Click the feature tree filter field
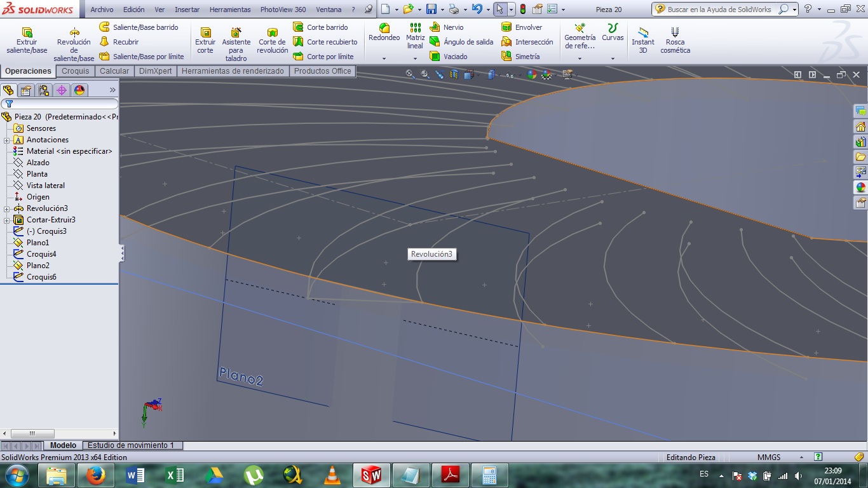The width and height of the screenshot is (868, 488). 60,104
